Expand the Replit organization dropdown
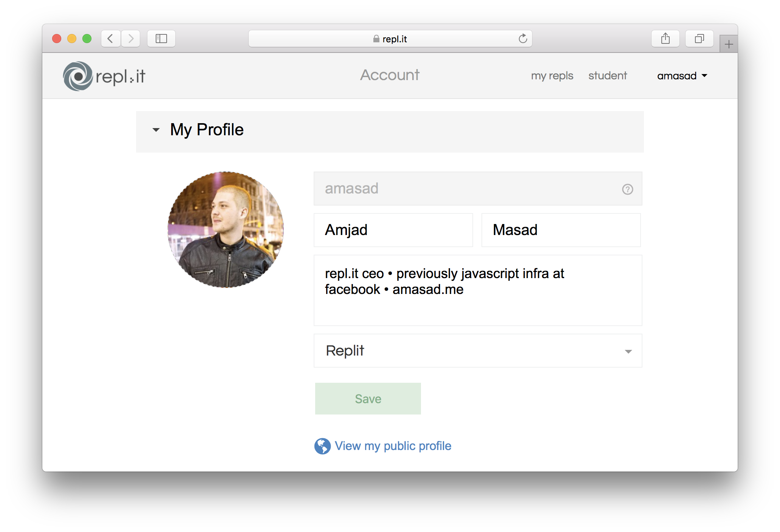The width and height of the screenshot is (780, 532). pyautogui.click(x=630, y=351)
